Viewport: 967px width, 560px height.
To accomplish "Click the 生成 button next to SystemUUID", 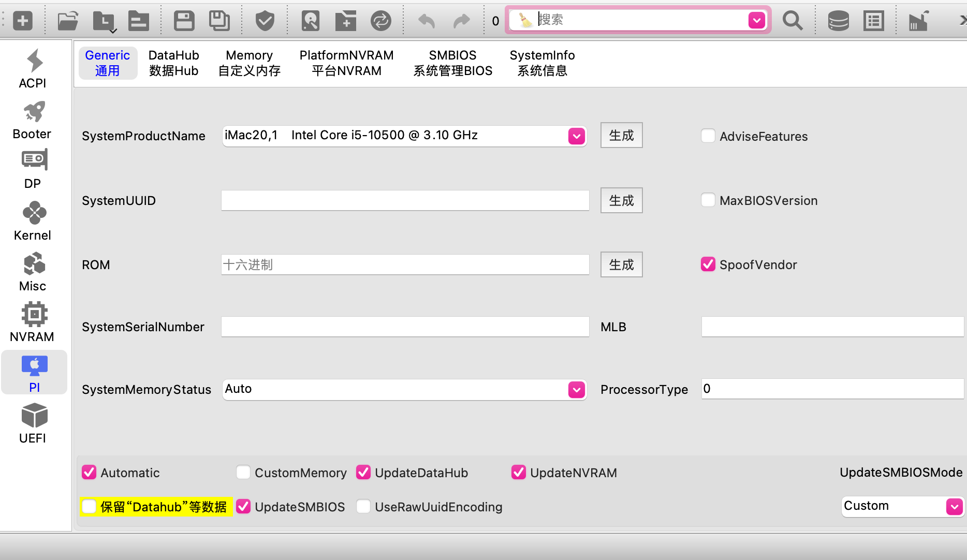I will 621,200.
